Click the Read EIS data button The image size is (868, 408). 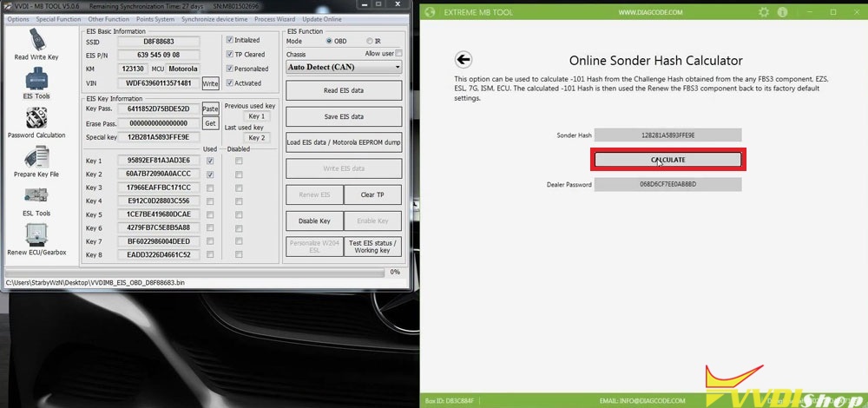(x=344, y=90)
